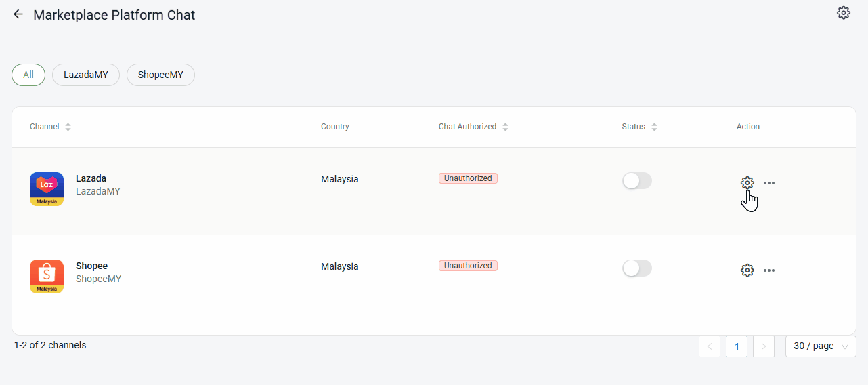The image size is (868, 385).
Task: Filter channels by LazadaMY tab
Action: pyautogui.click(x=86, y=75)
